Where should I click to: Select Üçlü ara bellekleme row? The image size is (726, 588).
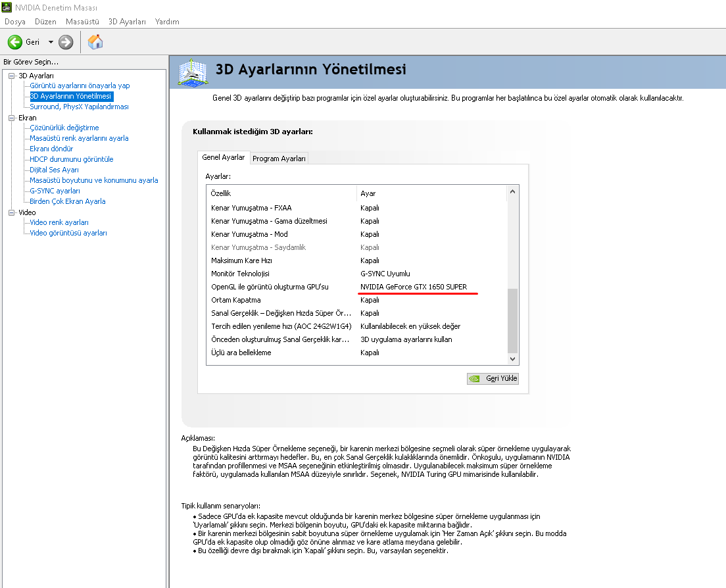tap(357, 353)
